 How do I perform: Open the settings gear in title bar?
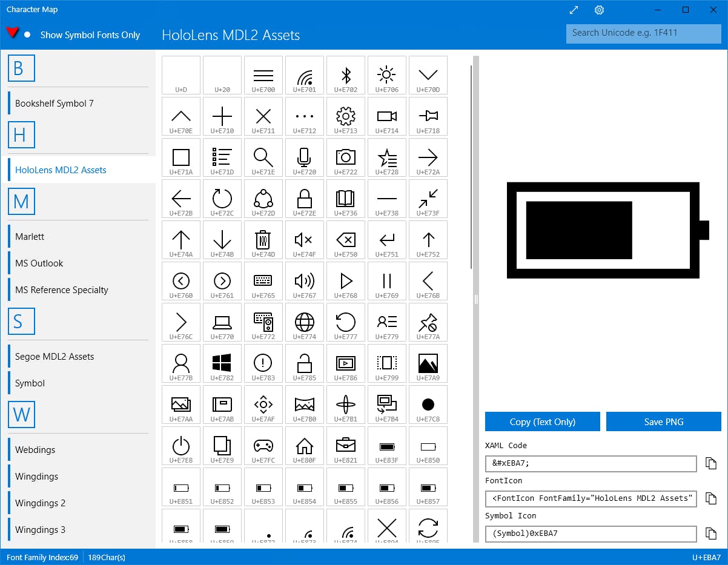click(x=599, y=10)
